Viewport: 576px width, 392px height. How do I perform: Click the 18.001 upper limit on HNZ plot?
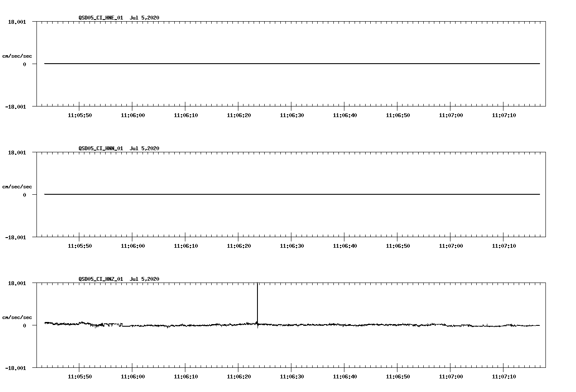click(17, 283)
